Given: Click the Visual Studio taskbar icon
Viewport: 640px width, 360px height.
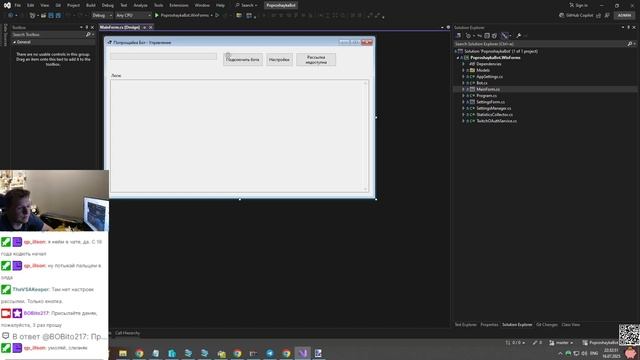Looking at the screenshot, I should tap(302, 353).
